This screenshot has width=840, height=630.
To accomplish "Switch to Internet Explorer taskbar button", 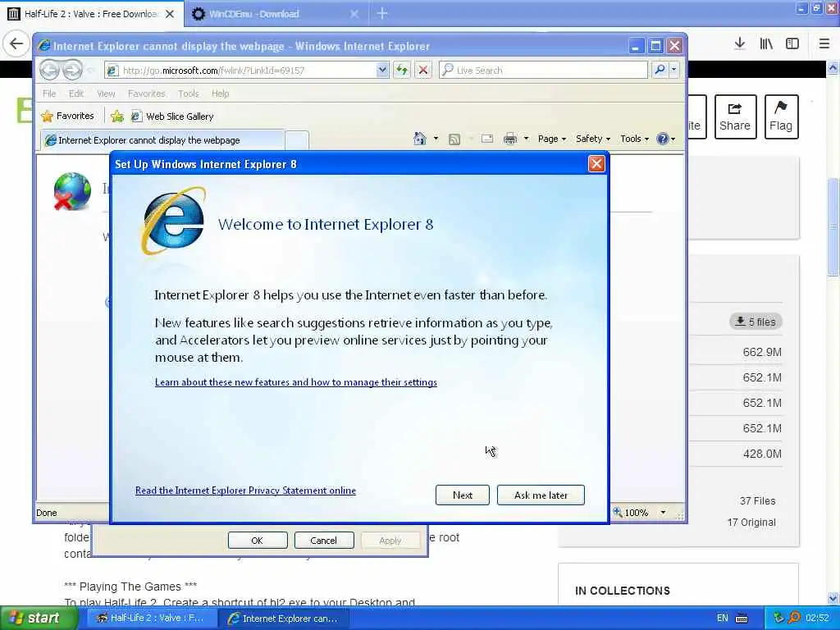I will click(x=284, y=619).
